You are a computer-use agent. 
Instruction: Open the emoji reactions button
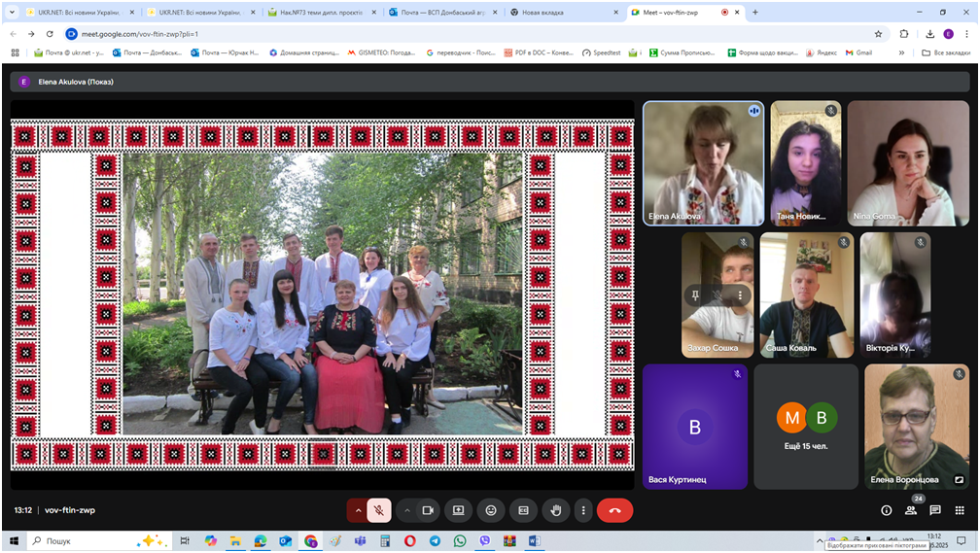(491, 510)
